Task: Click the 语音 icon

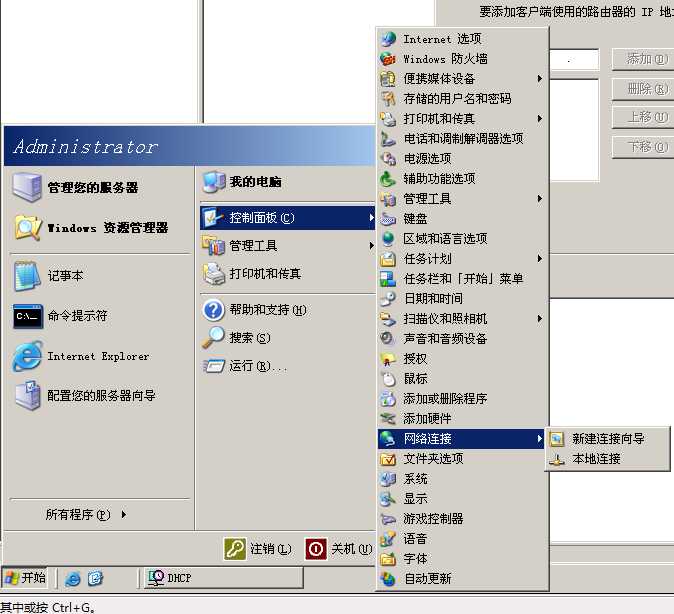Action: tap(388, 539)
